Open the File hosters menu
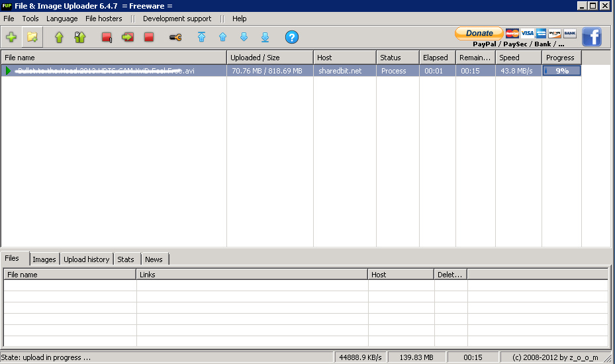615x364 pixels. [x=104, y=19]
